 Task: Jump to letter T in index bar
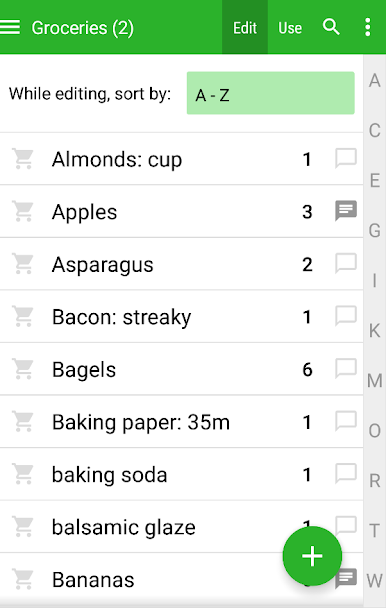(x=374, y=530)
